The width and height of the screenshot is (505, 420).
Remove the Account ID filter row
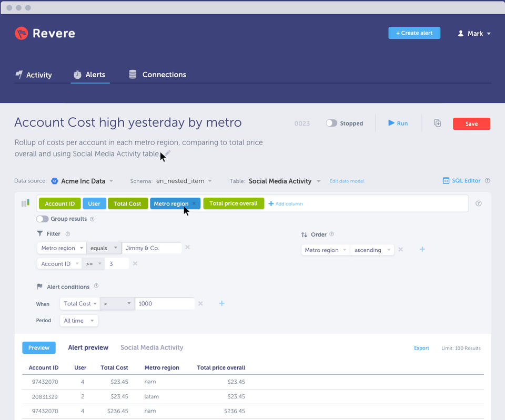coord(135,263)
